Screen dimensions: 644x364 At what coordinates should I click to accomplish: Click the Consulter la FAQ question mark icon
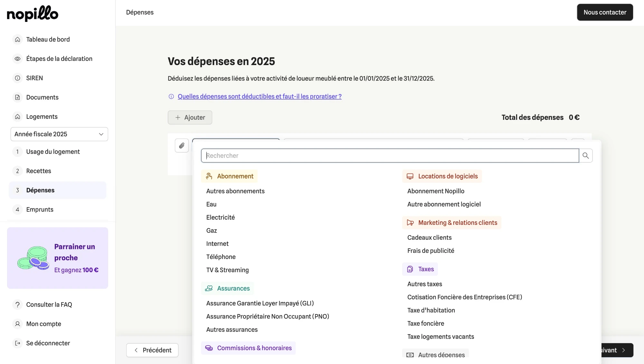click(18, 304)
